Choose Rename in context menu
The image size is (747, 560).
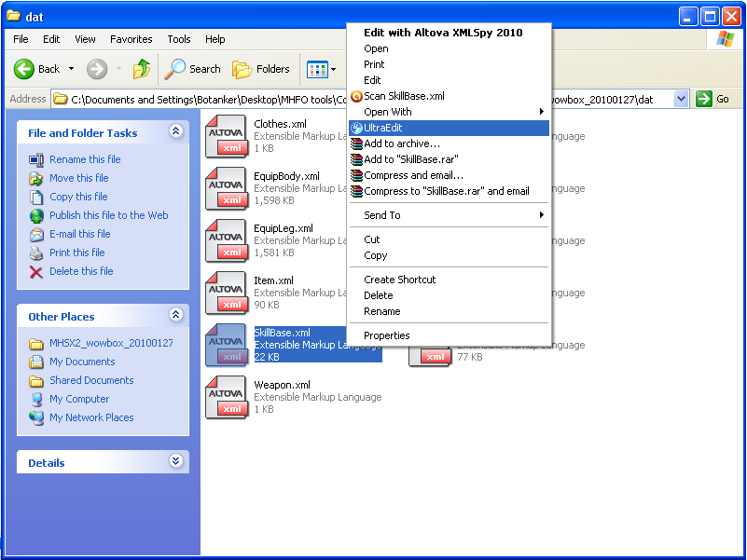click(449, 311)
